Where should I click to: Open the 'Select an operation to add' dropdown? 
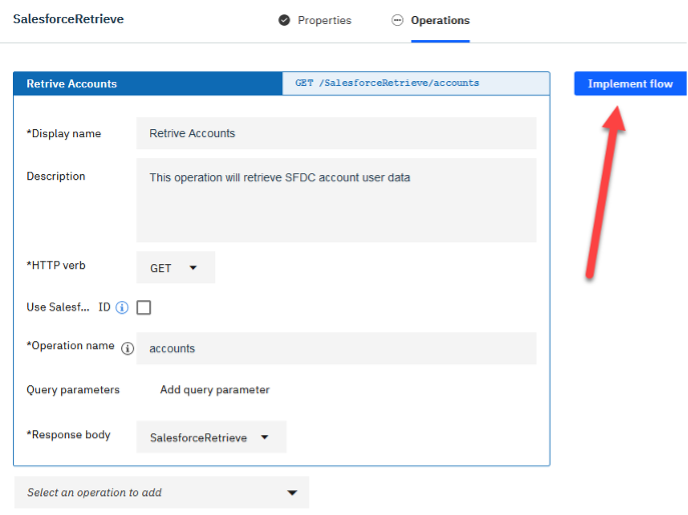[x=162, y=492]
